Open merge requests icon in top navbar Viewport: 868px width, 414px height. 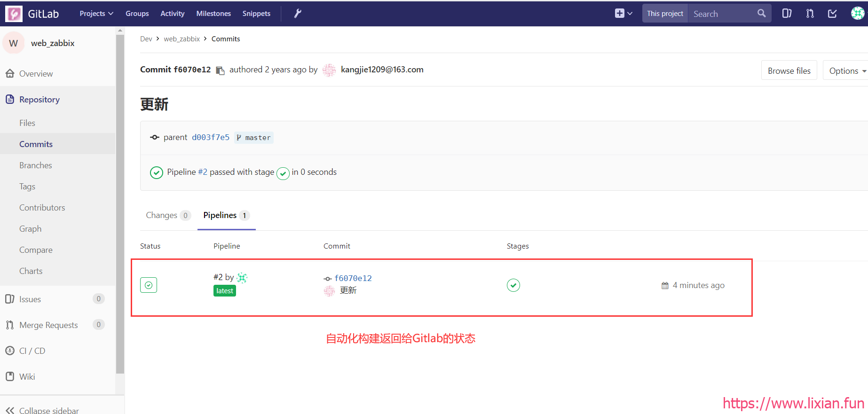click(810, 14)
